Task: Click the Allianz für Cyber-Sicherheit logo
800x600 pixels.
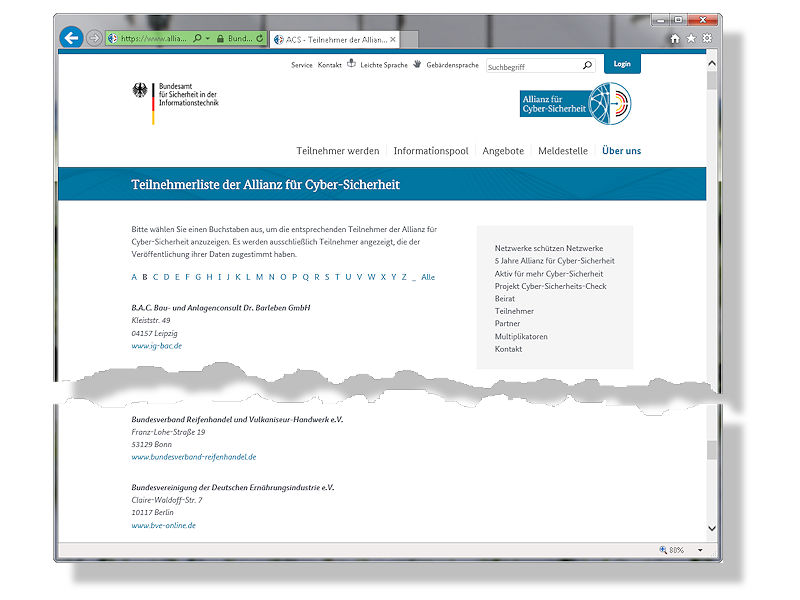Action: 576,104
